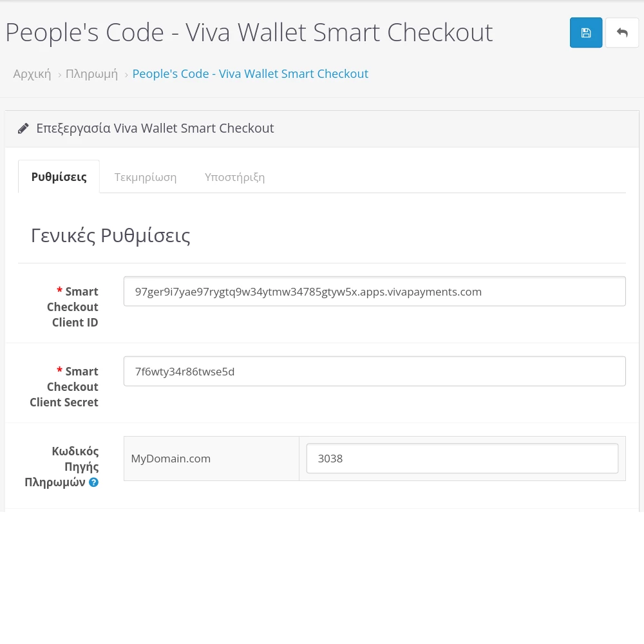Click the People's Code breadcrumb link
The image size is (644, 644).
pos(250,74)
